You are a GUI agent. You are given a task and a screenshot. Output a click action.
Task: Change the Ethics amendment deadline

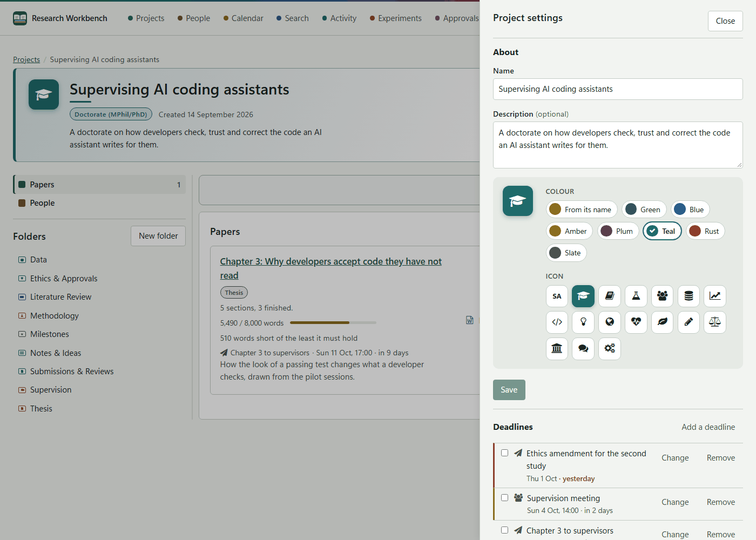(675, 458)
